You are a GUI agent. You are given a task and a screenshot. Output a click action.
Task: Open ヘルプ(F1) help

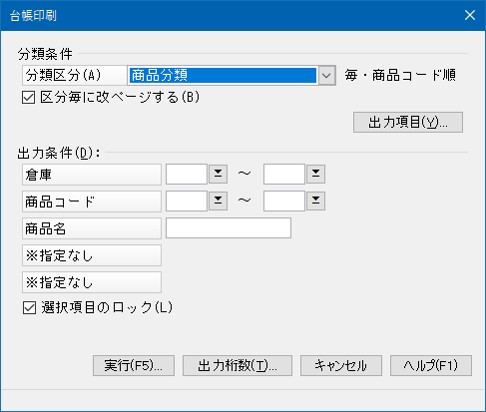[x=431, y=366]
